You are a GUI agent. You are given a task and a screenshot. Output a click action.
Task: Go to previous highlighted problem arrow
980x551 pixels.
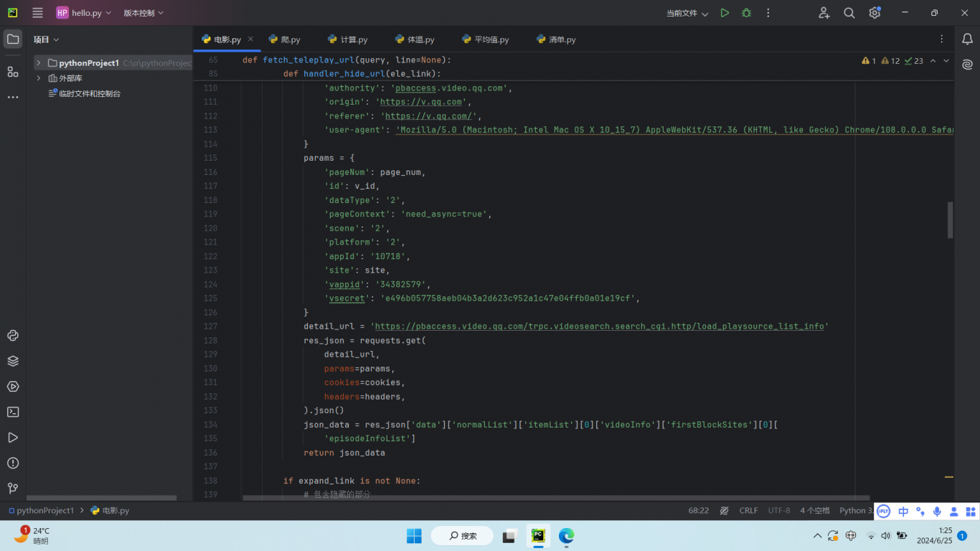(x=933, y=61)
